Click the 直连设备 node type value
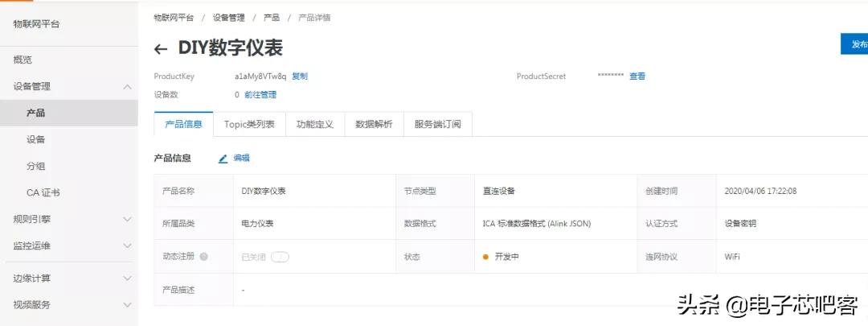 pos(498,192)
